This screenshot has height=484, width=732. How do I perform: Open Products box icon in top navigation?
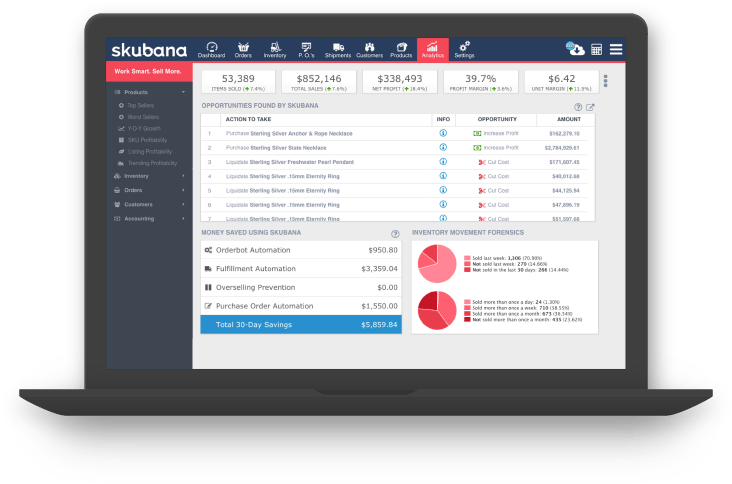[401, 49]
